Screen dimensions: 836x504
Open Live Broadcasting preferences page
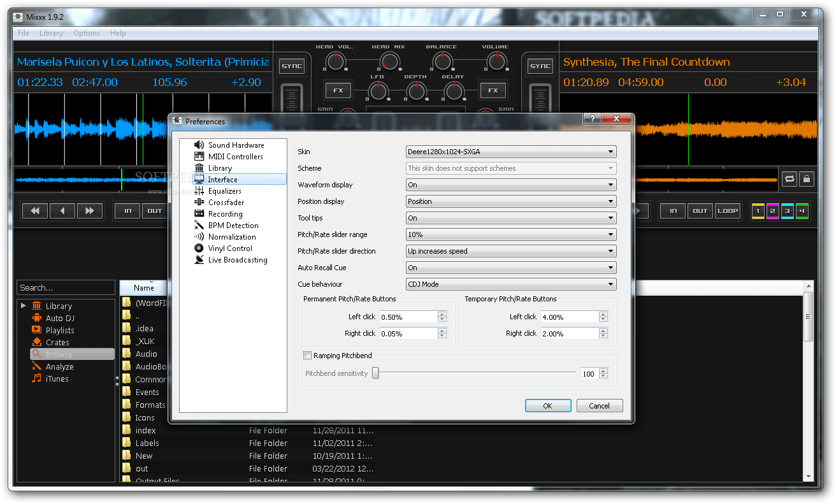(231, 260)
